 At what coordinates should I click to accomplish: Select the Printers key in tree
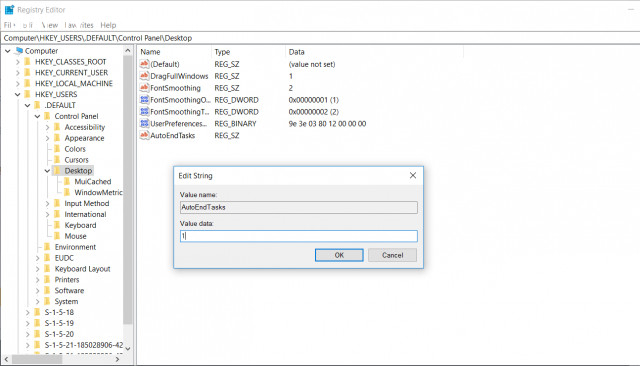pos(67,279)
